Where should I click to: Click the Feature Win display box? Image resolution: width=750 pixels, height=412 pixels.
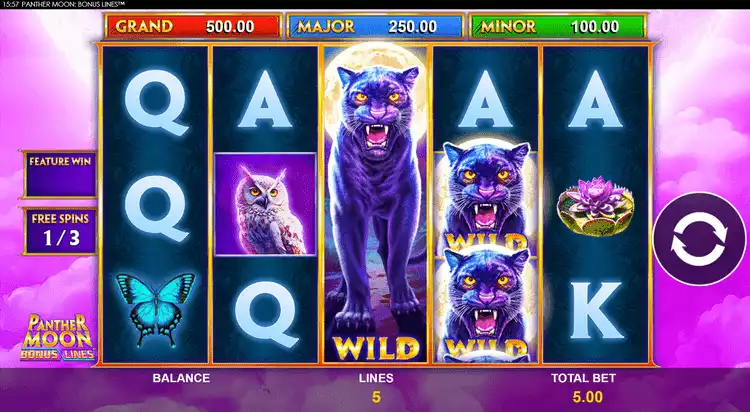60,174
